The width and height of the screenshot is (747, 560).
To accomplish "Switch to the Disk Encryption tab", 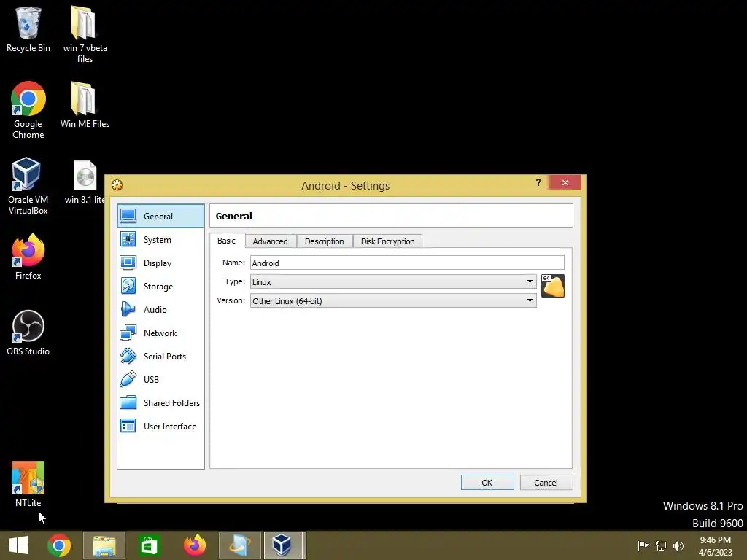I will (x=388, y=241).
